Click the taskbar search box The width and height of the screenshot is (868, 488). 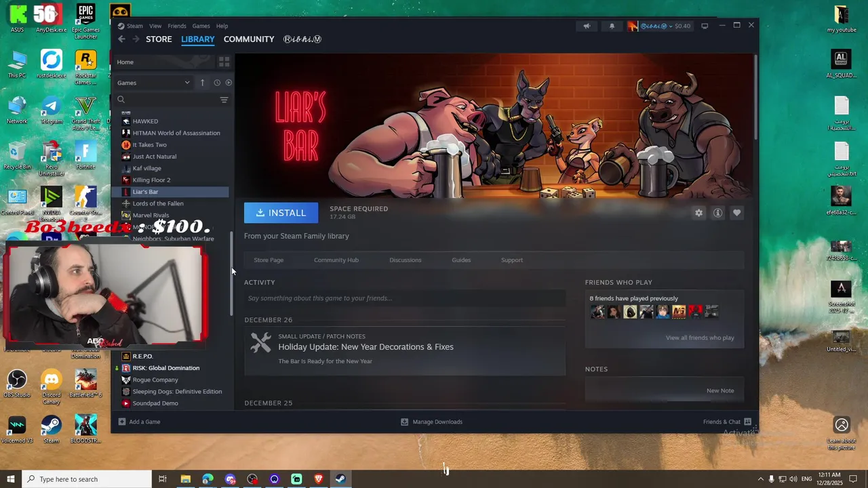tap(87, 479)
